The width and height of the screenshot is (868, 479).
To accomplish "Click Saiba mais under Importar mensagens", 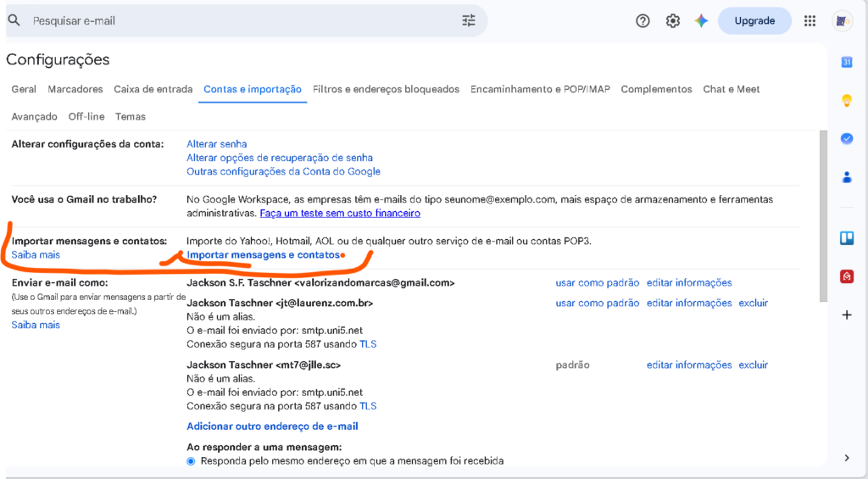I will (36, 254).
